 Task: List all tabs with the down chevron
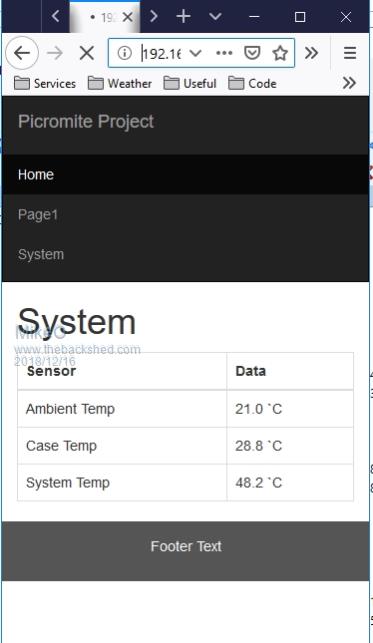(x=215, y=16)
